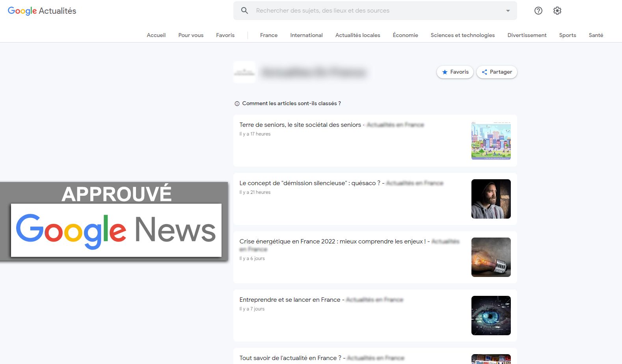Image resolution: width=622 pixels, height=364 pixels.
Task: Click the Partager share button
Action: pyautogui.click(x=497, y=72)
